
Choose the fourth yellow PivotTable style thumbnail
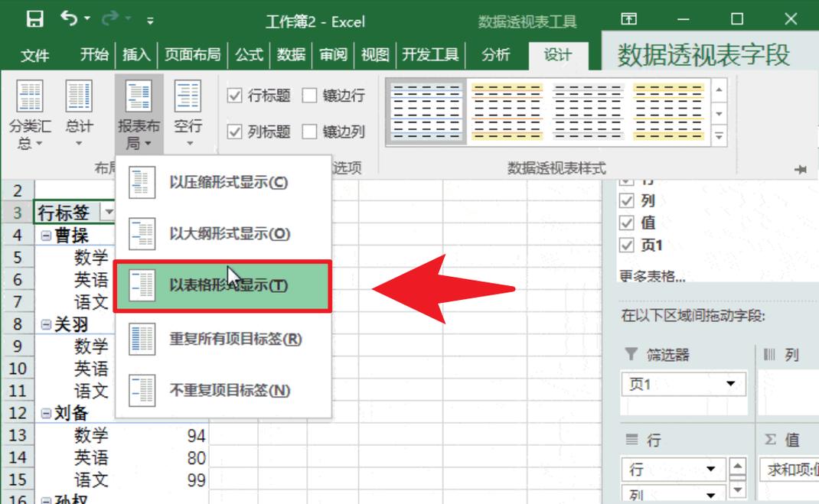tap(668, 112)
